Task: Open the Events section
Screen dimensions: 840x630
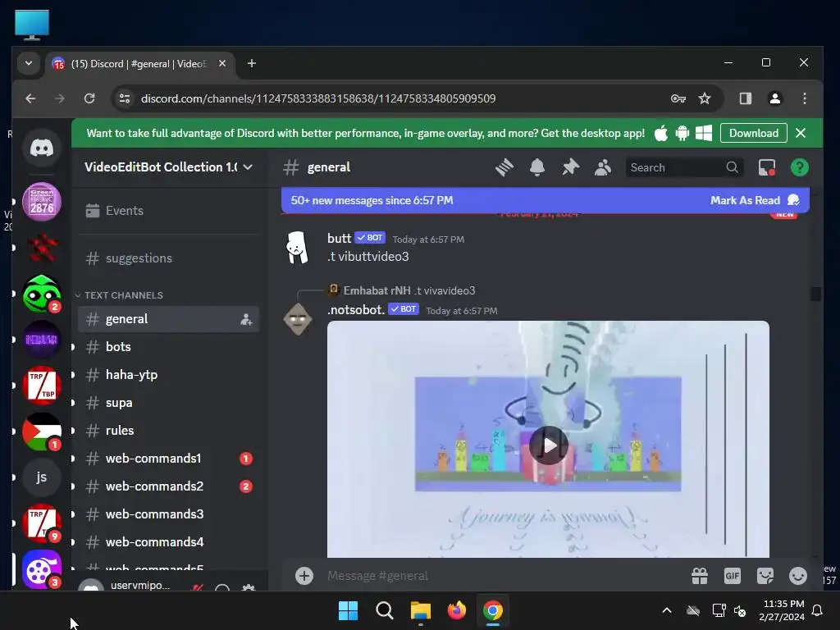Action: [169, 211]
